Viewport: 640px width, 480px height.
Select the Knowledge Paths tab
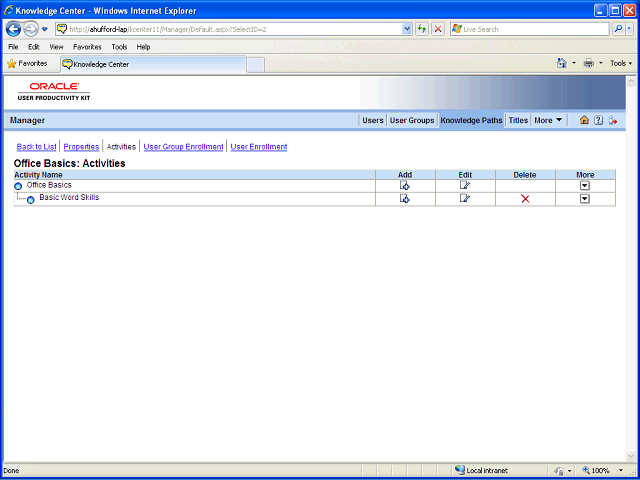[471, 120]
